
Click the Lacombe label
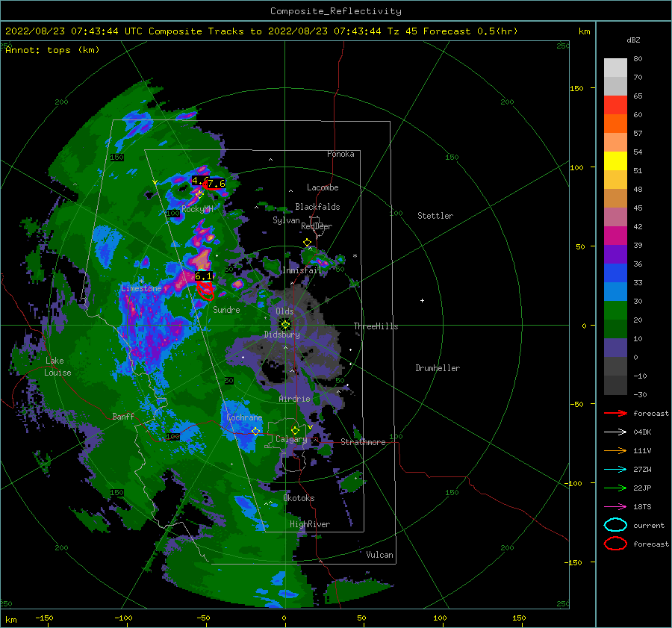pos(323,187)
